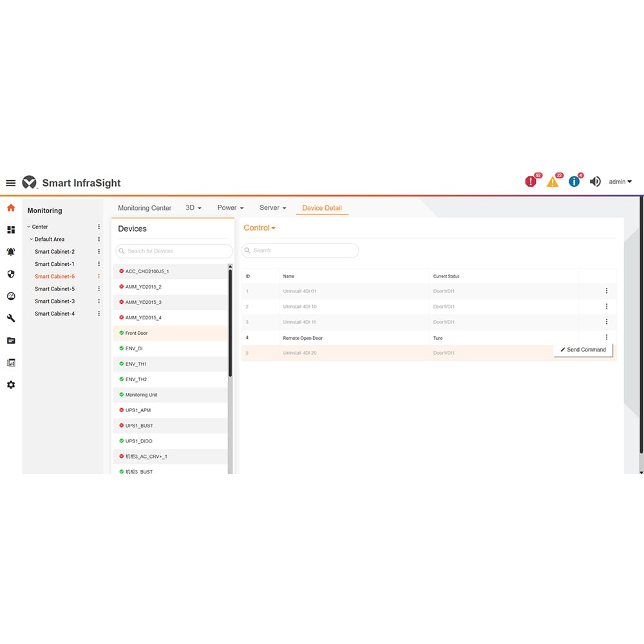
Task: Click the Send Command button
Action: (x=583, y=350)
